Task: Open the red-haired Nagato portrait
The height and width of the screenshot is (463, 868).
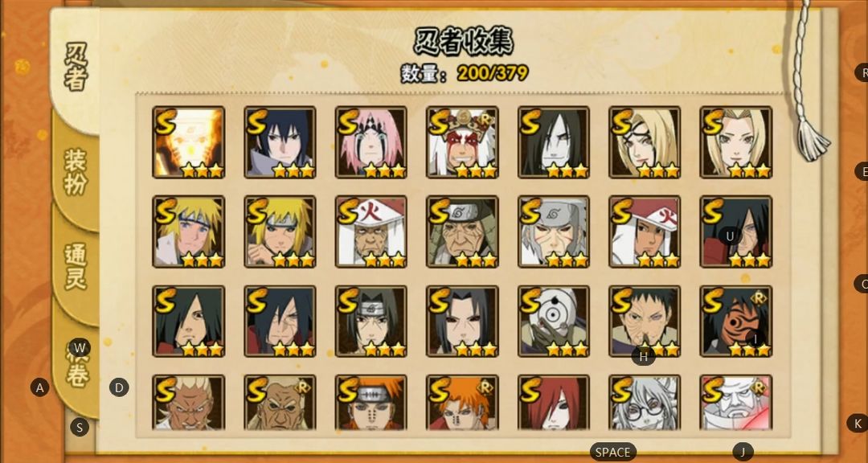Action: (554, 403)
